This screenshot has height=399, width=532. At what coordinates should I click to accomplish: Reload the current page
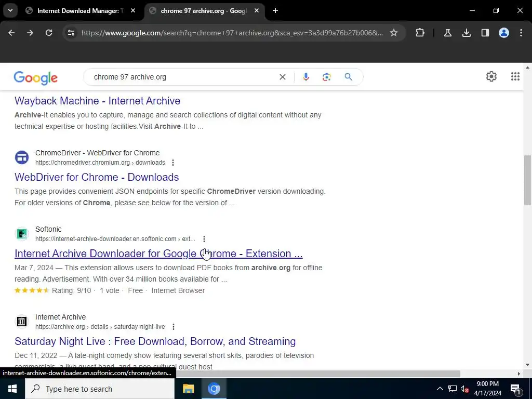49,33
